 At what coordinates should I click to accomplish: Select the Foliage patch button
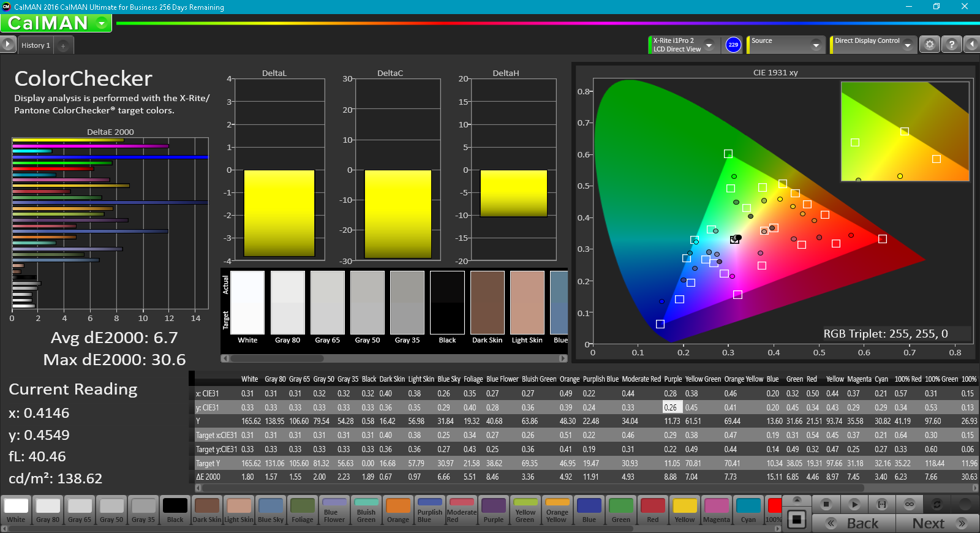(303, 510)
